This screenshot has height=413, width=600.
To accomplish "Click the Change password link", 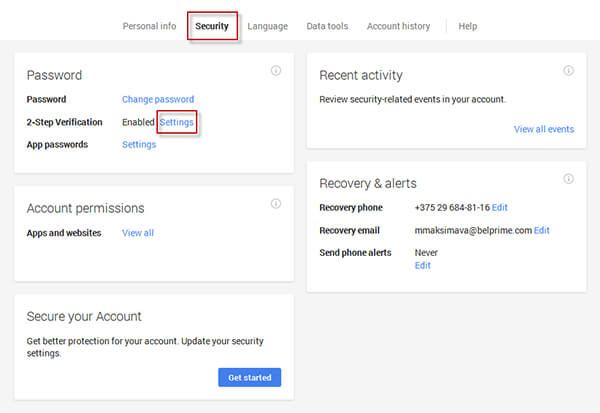I will coord(158,100).
